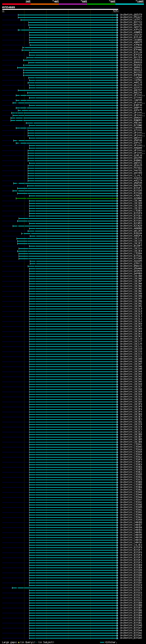The image size is (146, 644).
Task: Select hit label UniRef100_Q6RH11
Action: pyautogui.click(x=131, y=67)
